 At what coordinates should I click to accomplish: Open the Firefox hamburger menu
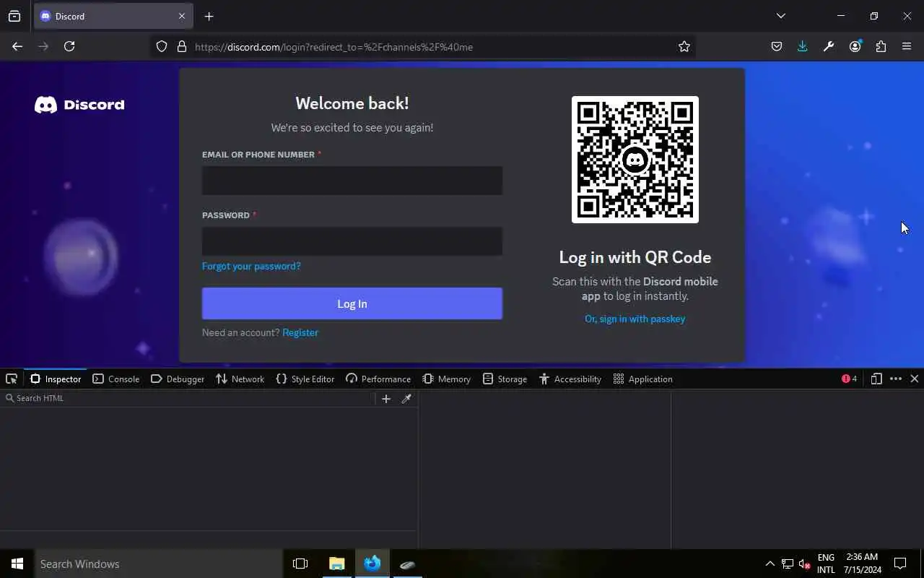click(x=907, y=46)
